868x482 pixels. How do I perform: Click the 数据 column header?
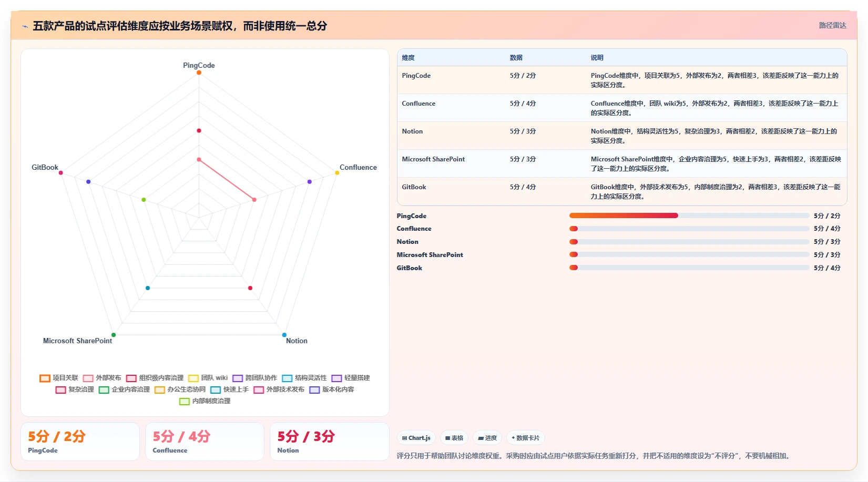[x=516, y=58]
